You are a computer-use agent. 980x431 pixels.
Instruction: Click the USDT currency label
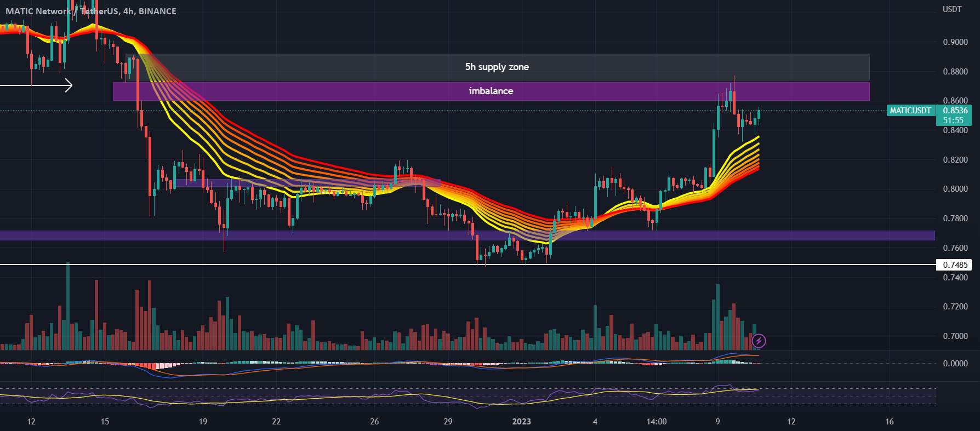click(x=952, y=9)
